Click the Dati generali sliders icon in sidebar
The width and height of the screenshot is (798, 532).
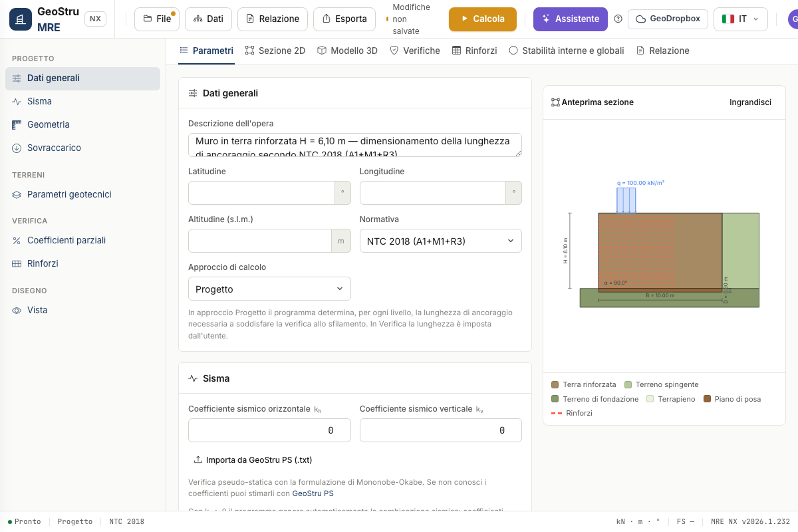pyautogui.click(x=17, y=78)
